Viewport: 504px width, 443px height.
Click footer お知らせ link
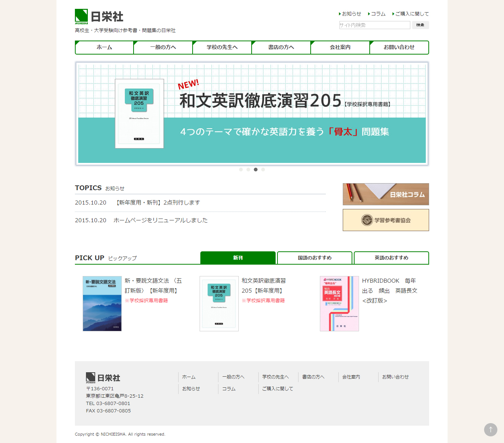pos(191,389)
